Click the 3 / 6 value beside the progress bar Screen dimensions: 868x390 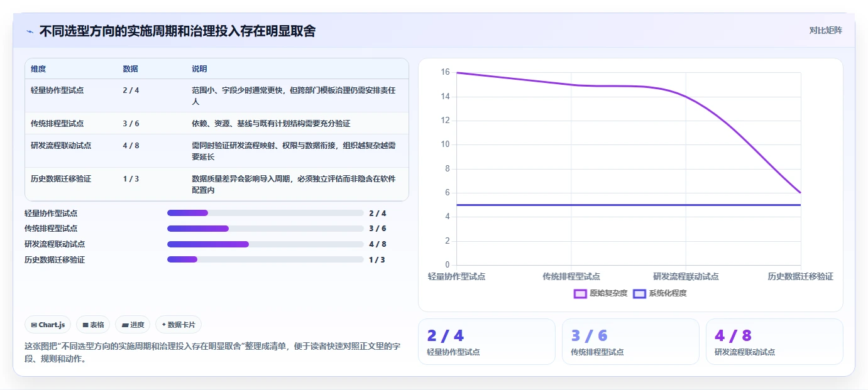(378, 229)
